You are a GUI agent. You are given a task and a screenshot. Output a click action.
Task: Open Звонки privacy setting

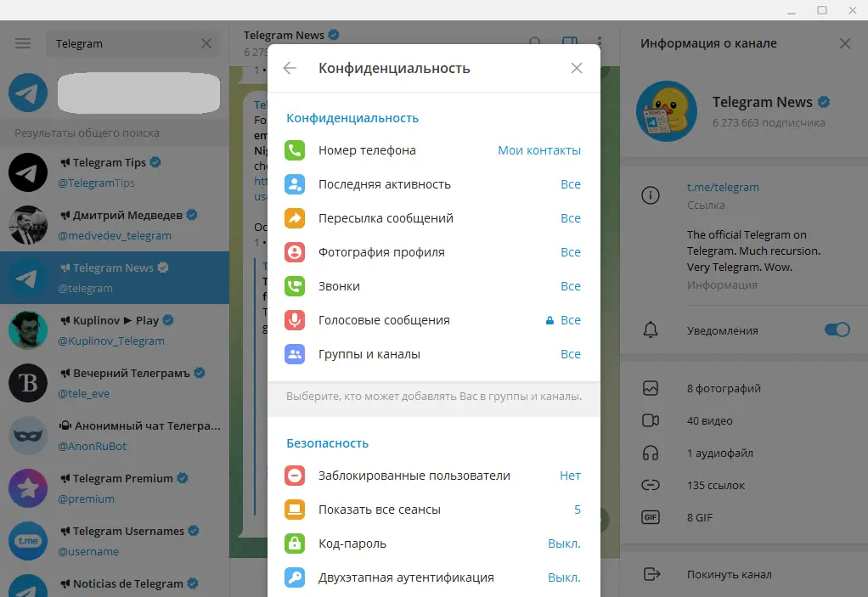(x=433, y=286)
